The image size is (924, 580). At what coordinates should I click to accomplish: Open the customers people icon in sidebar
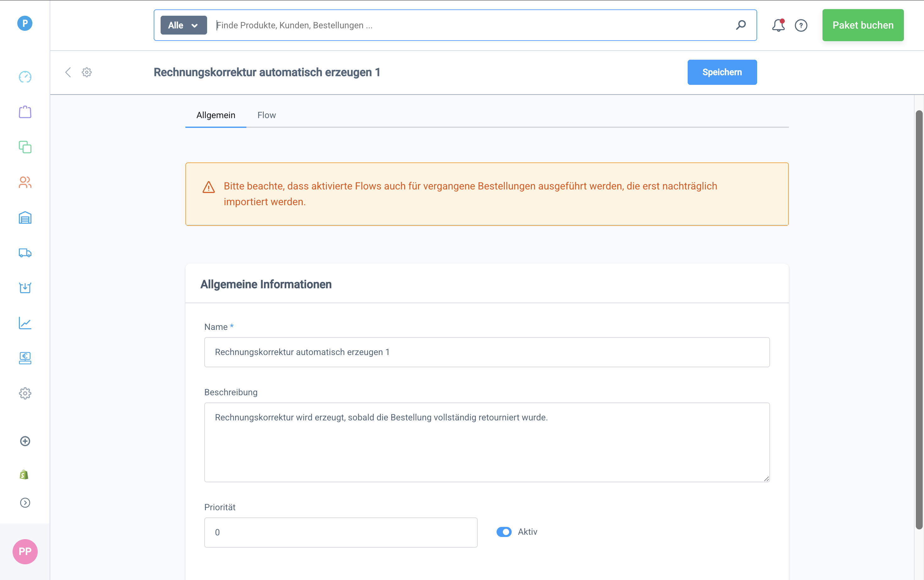25,182
